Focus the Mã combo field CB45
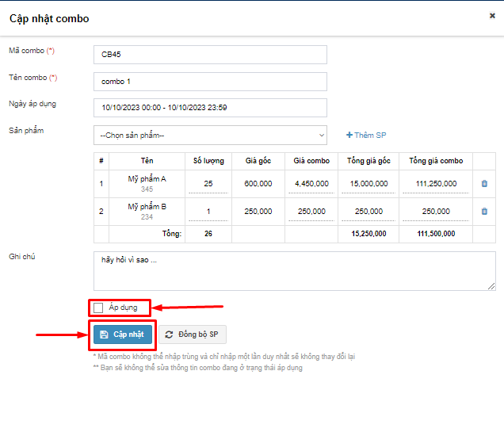The height and width of the screenshot is (432, 504). pos(210,55)
